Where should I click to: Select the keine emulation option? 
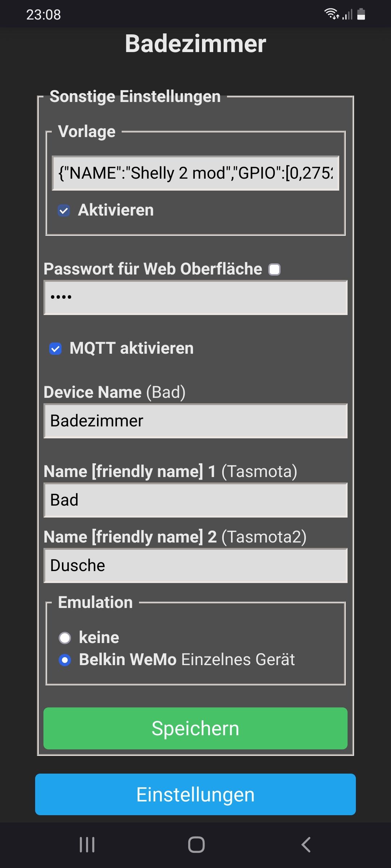point(65,638)
